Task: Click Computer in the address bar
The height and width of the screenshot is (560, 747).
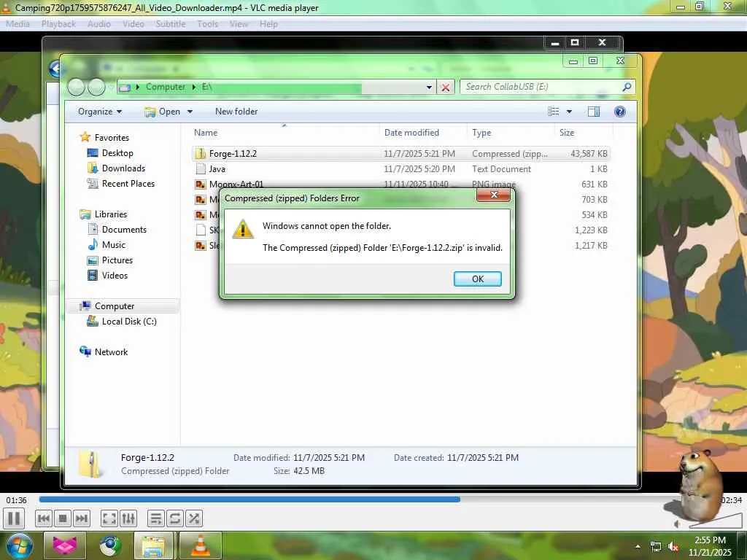Action: click(x=166, y=87)
